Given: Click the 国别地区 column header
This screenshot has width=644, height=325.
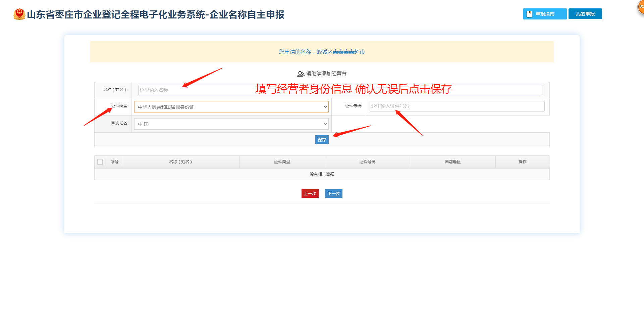Looking at the screenshot, I should point(452,162).
